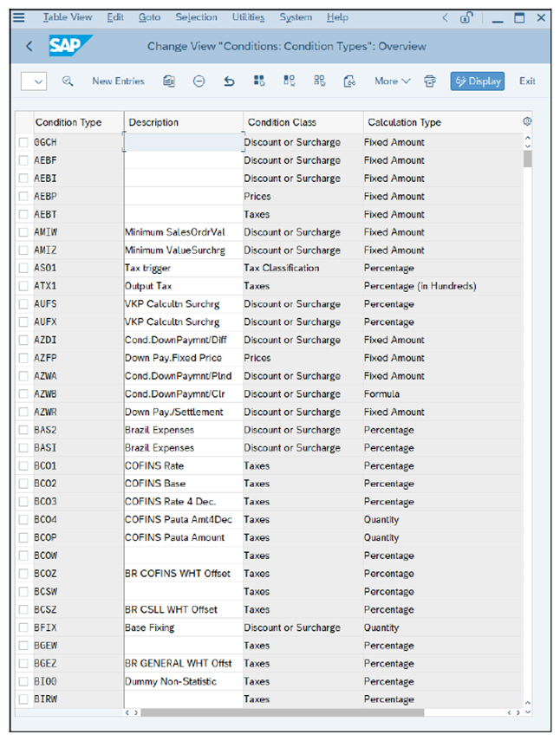Click the AZWB condition type cell
The image size is (560, 741).
click(x=78, y=393)
